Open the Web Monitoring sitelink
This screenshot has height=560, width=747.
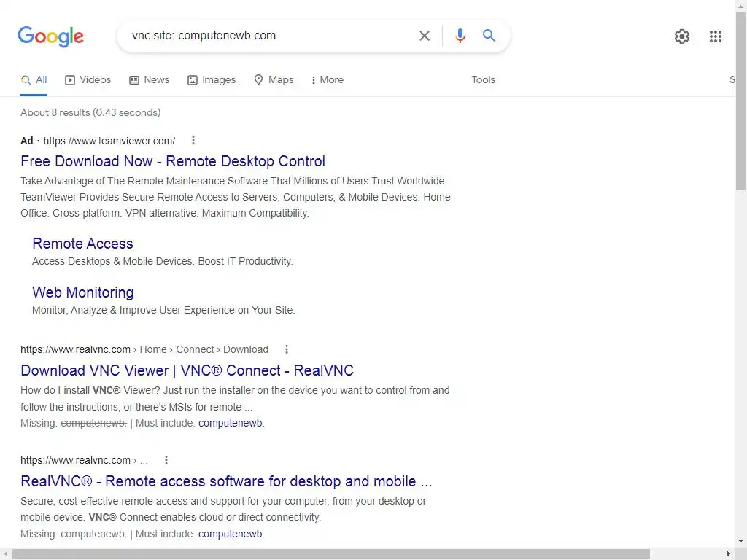(83, 292)
